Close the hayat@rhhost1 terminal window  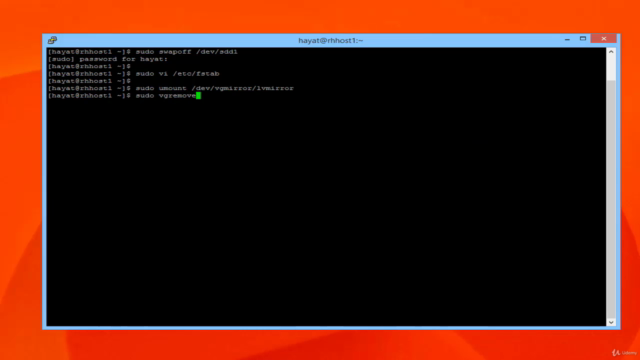(x=604, y=39)
